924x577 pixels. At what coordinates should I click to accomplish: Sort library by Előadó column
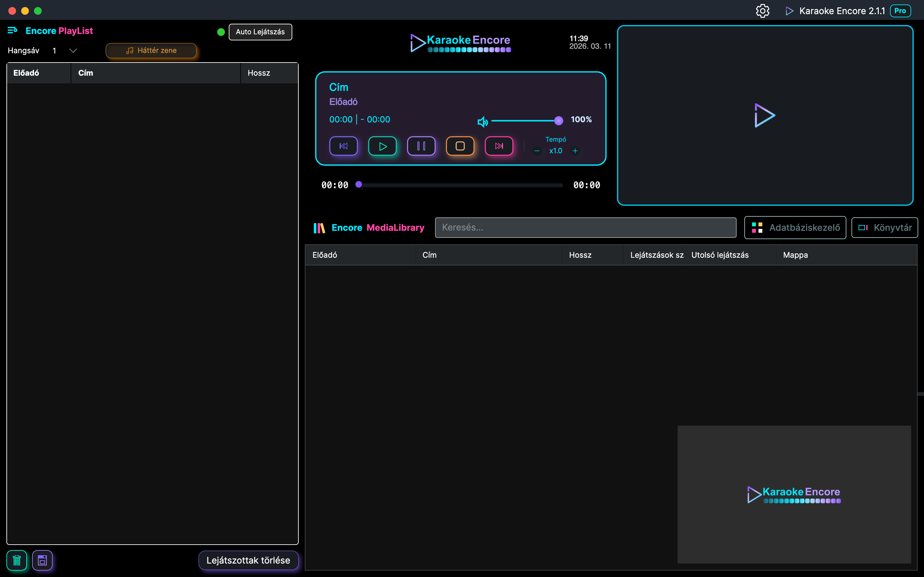click(325, 255)
